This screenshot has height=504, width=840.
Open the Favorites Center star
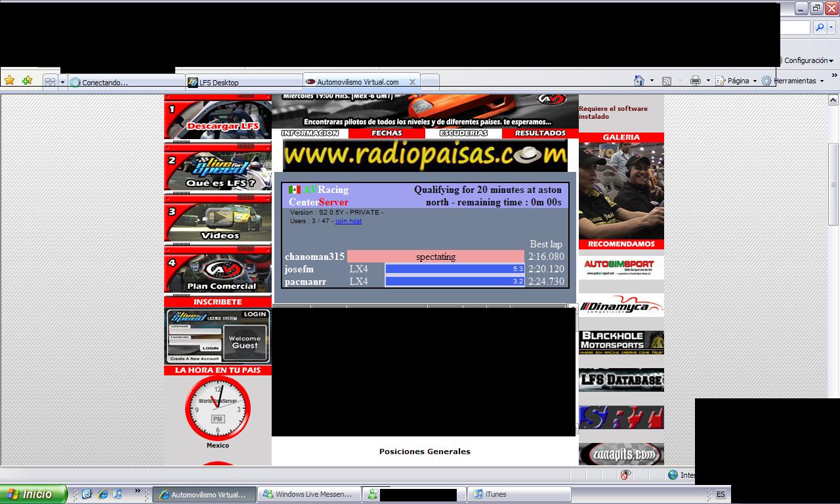[x=9, y=81]
